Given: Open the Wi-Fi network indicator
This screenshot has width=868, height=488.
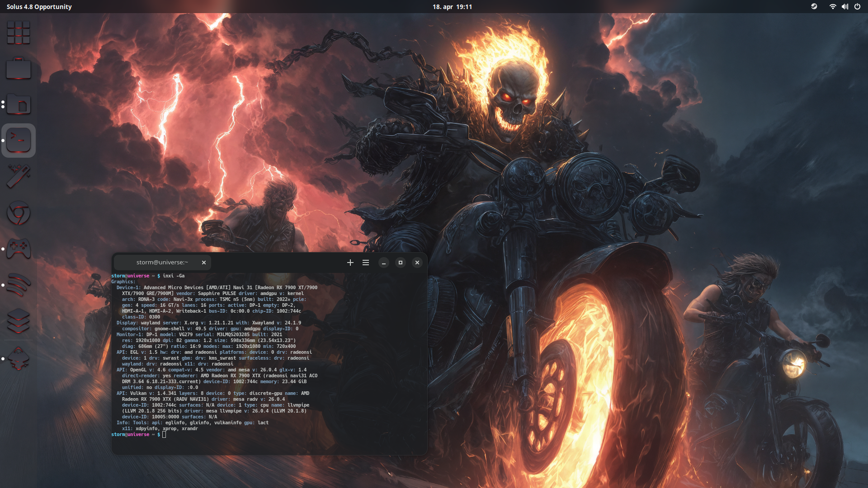Looking at the screenshot, I should coord(832,7).
